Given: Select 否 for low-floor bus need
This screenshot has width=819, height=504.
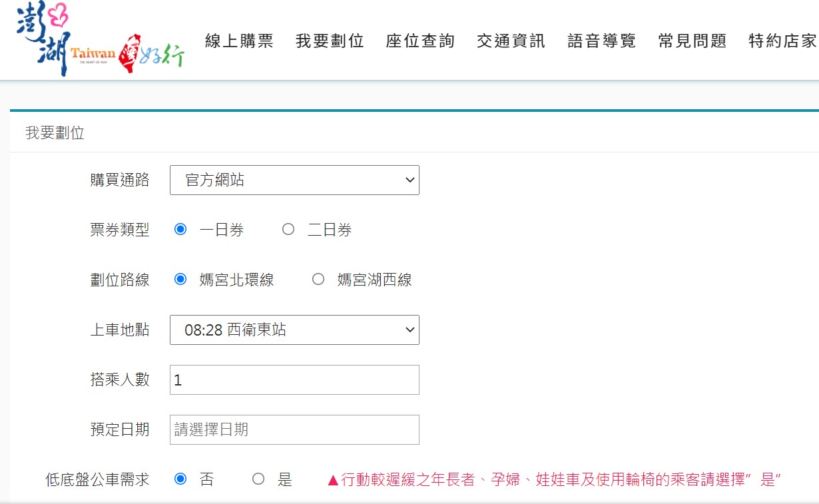Looking at the screenshot, I should pyautogui.click(x=180, y=479).
